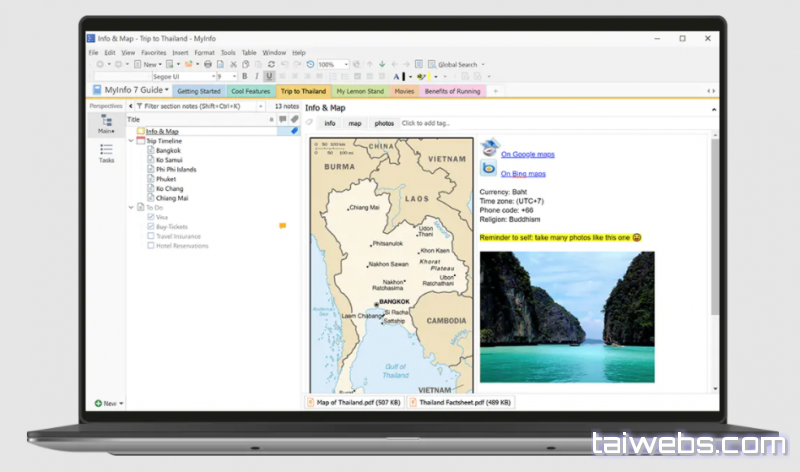Viewport: 800px width, 472px height.
Task: Open the Tasks perspective
Action: [x=106, y=153]
